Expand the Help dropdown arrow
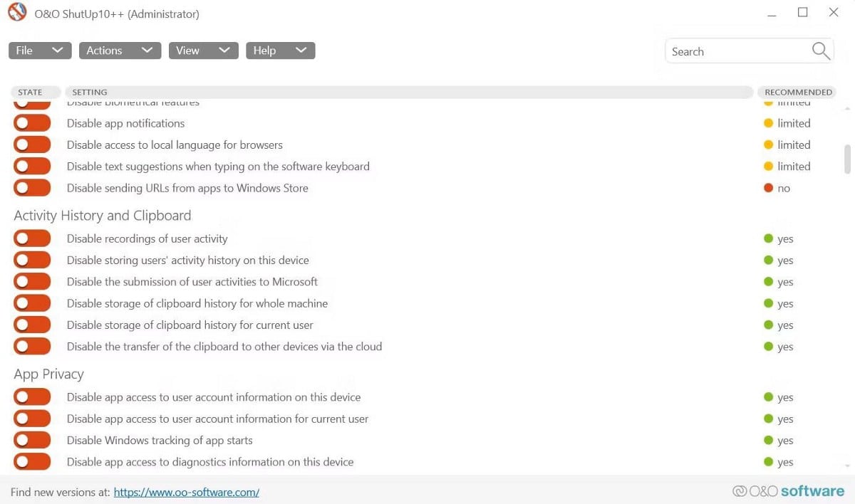This screenshot has width=855, height=504. 301,50
